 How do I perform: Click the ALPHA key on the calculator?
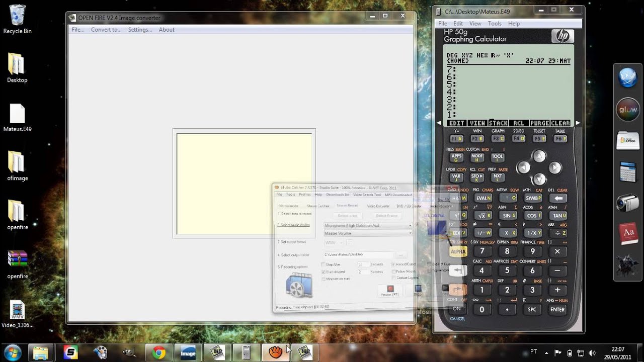point(458,251)
